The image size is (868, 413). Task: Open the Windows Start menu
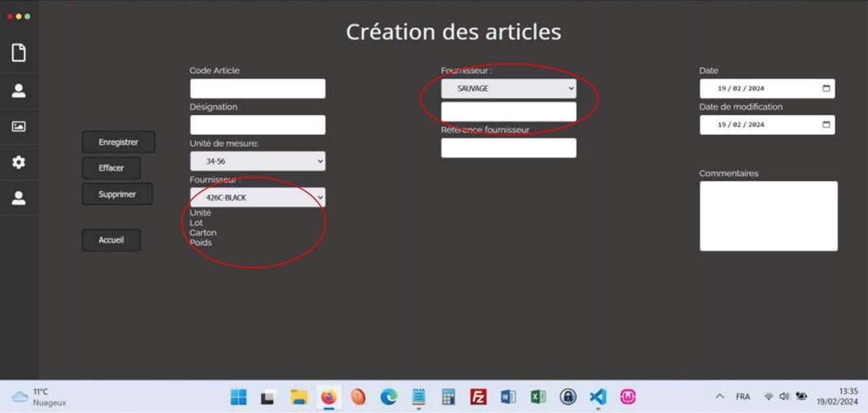pos(238,397)
